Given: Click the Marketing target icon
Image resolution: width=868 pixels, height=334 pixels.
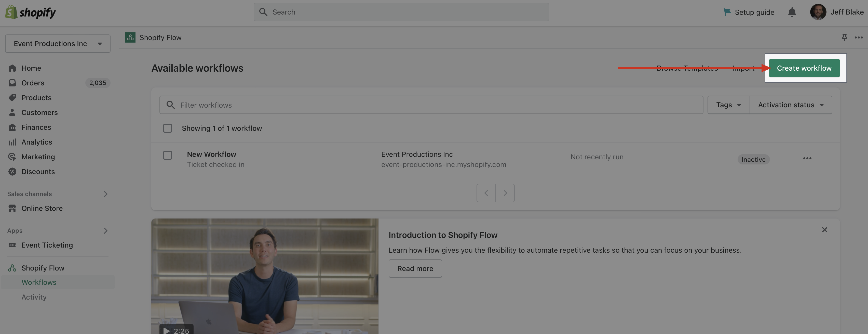Looking at the screenshot, I should click(x=12, y=157).
